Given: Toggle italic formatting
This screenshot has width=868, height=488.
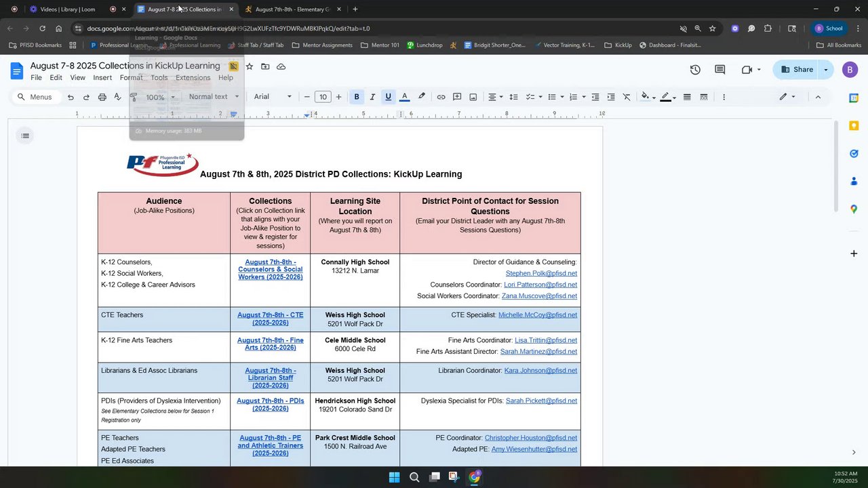Looking at the screenshot, I should (x=372, y=97).
